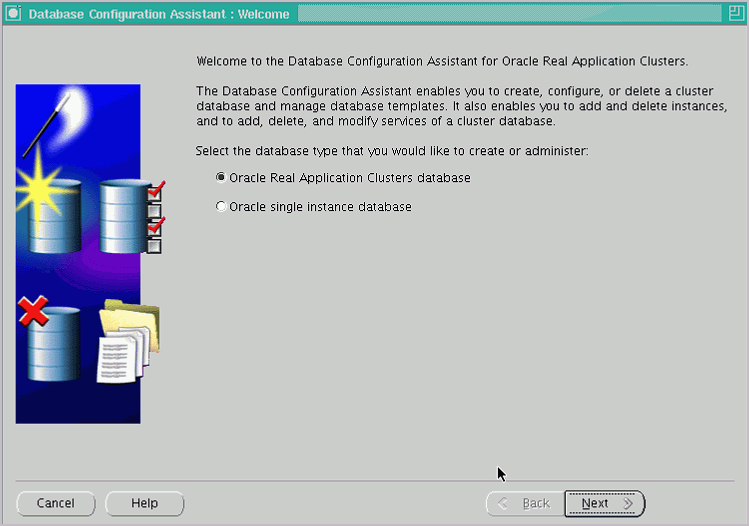Click the disabled Back button
The image size is (749, 526).
(x=525, y=503)
